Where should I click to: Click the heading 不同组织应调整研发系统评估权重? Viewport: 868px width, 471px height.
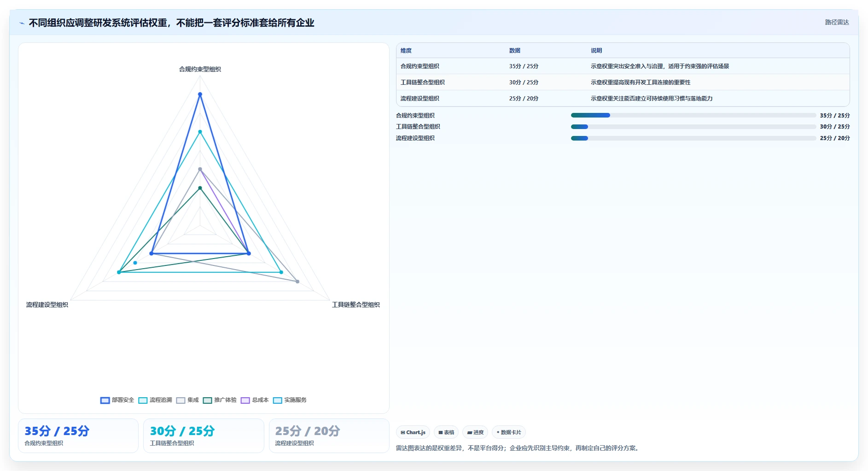click(x=171, y=23)
